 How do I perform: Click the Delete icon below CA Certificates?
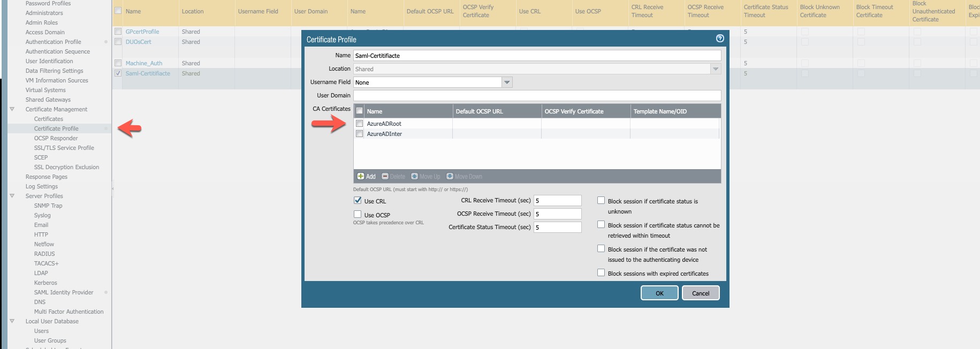[x=385, y=177]
